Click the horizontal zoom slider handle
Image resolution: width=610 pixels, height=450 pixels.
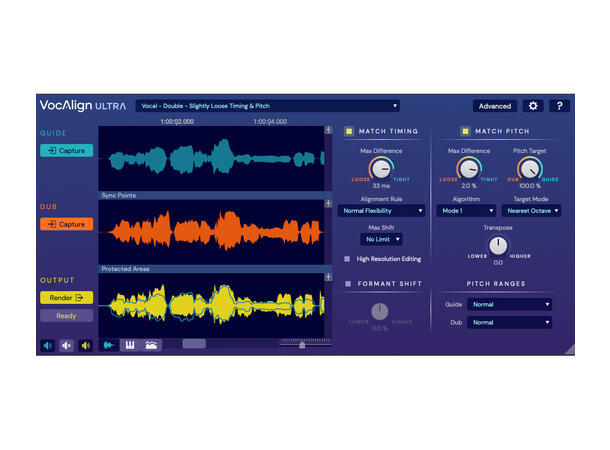coord(302,345)
